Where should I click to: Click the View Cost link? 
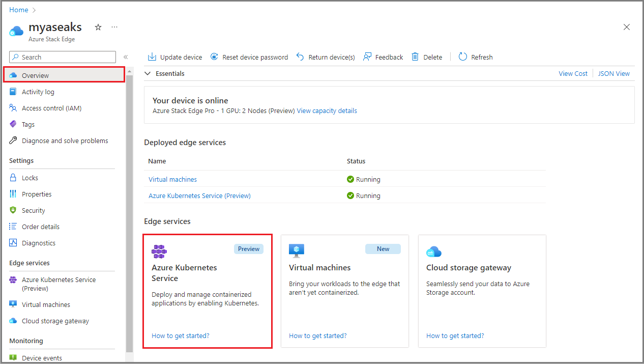pyautogui.click(x=573, y=73)
